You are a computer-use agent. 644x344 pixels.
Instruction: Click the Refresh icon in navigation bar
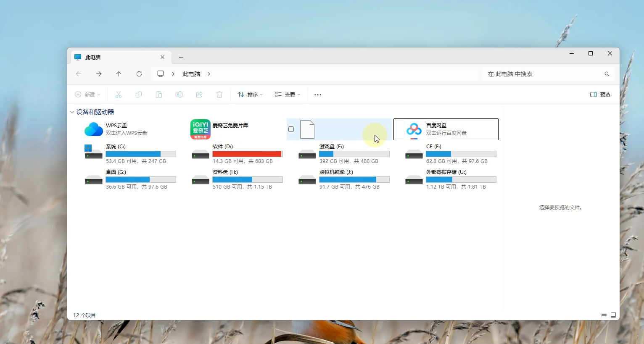(x=139, y=74)
